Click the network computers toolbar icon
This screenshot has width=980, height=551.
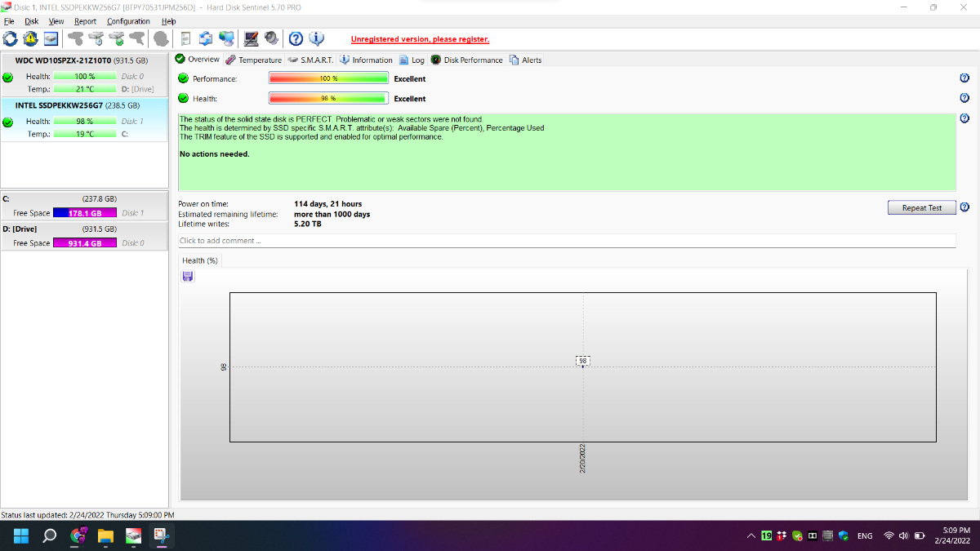click(227, 38)
